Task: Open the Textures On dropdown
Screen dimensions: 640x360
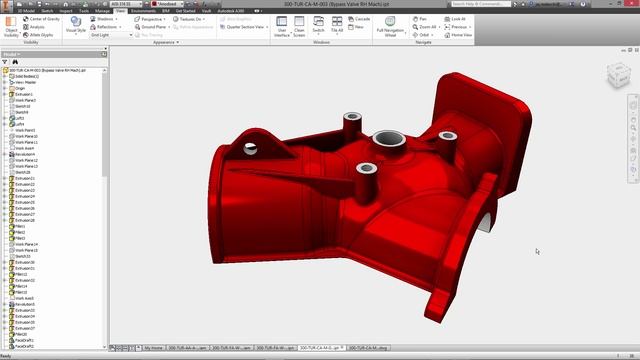Action: click(x=188, y=19)
